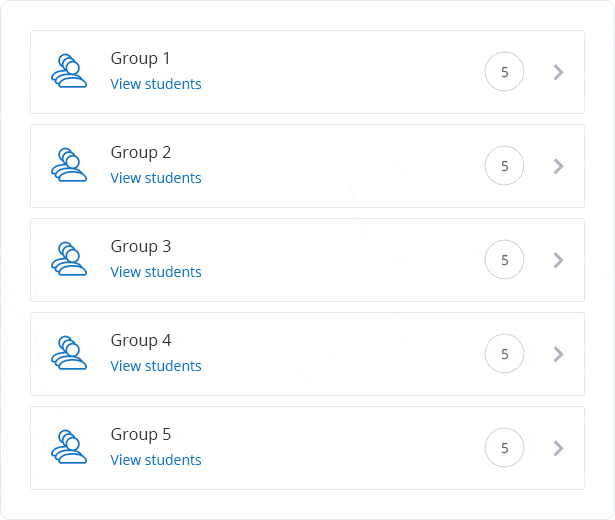Open View students link for Group 1
Screen dimensions: 615x520
click(156, 84)
